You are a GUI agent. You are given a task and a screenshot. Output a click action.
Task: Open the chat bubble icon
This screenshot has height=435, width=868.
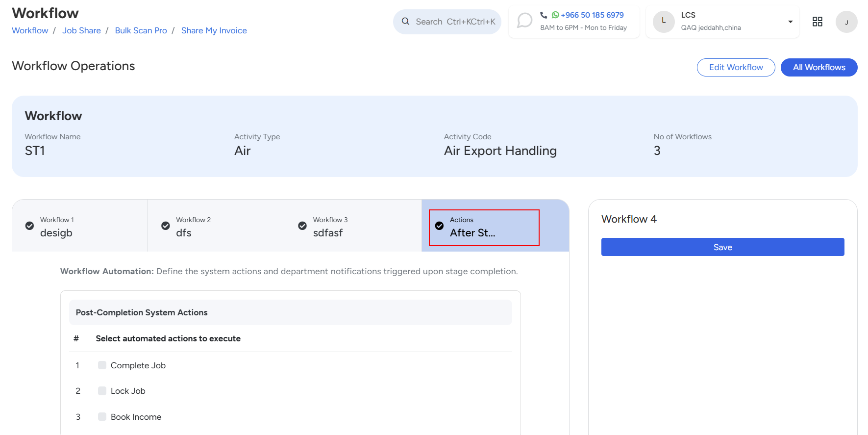(x=524, y=21)
